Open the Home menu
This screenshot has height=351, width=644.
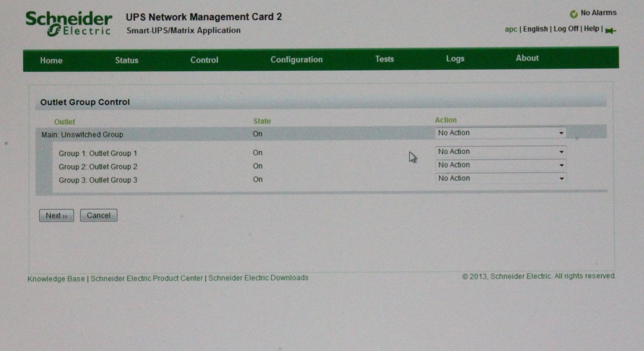[x=51, y=60]
